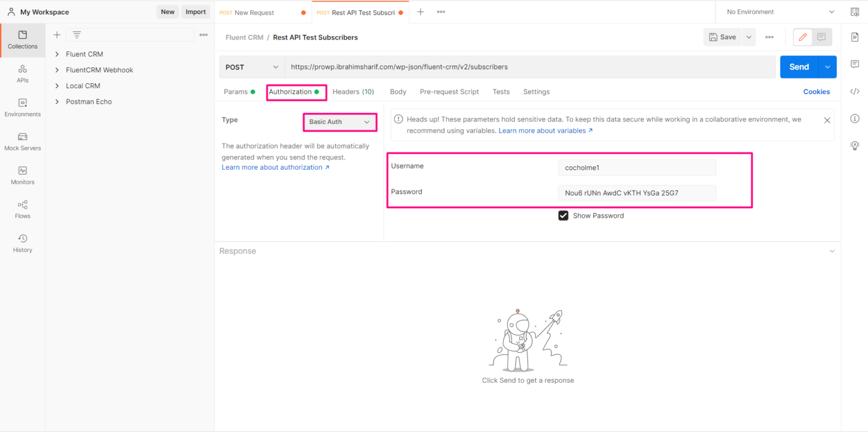The width and height of the screenshot is (868, 432).
Task: Collapse the Response section
Action: (832, 250)
